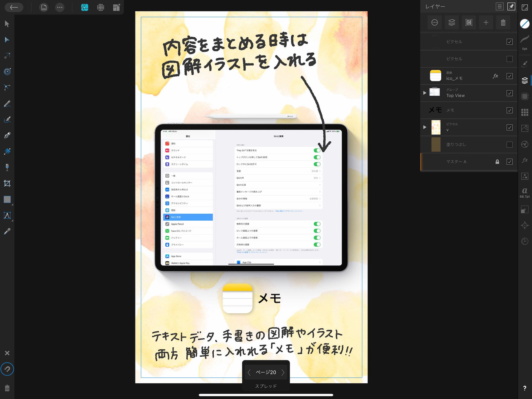Toggle visibility of first ピクセル layer
The image size is (532, 399).
[509, 42]
